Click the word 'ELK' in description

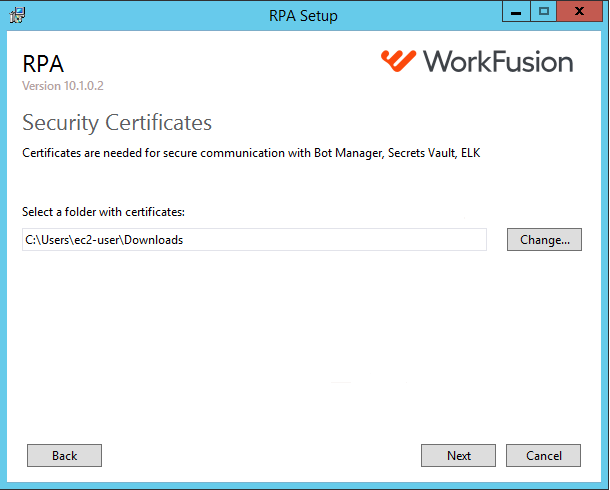click(471, 153)
